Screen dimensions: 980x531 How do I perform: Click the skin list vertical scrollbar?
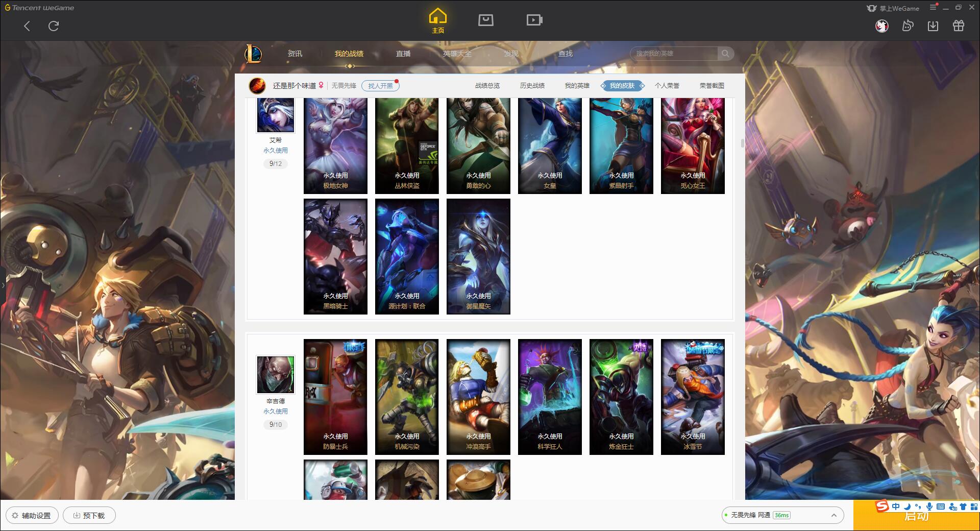pyautogui.click(x=742, y=143)
